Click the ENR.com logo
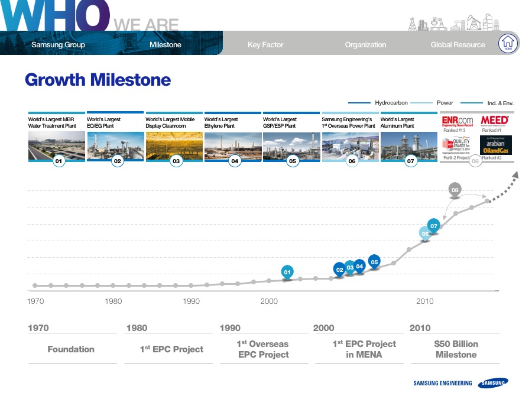The image size is (532, 399). [x=458, y=121]
